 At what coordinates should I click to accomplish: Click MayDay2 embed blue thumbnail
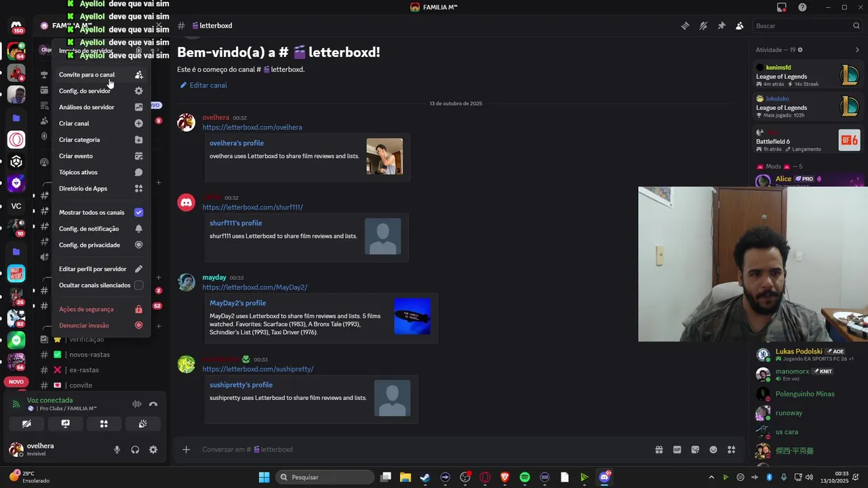click(412, 317)
